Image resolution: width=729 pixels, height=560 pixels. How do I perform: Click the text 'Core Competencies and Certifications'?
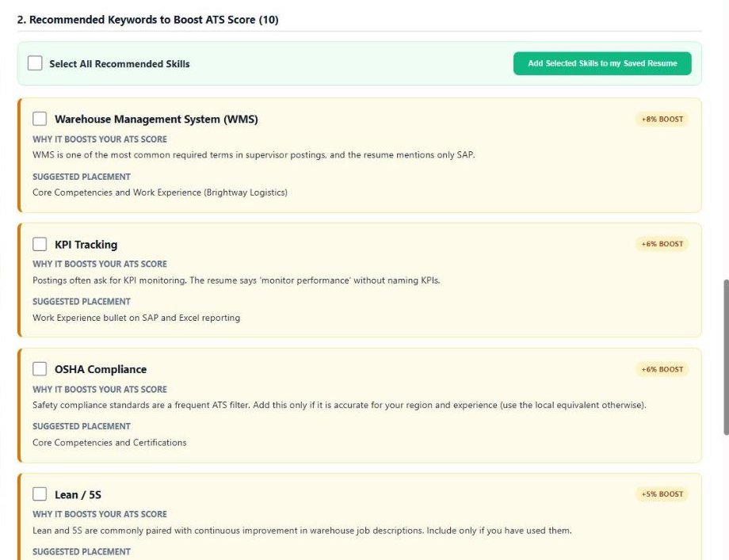tap(109, 443)
